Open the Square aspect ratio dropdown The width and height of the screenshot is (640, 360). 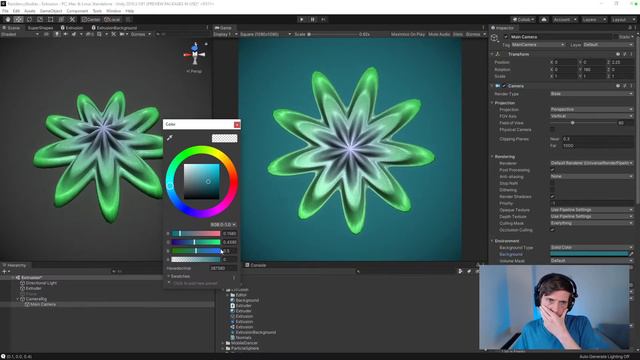pos(265,34)
